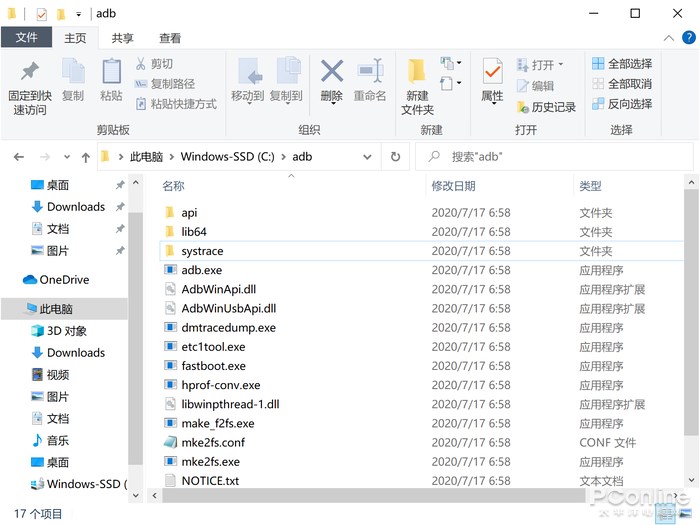Screen dimensions: 700x525
Task: Open the File (文件) tab
Action: (26, 38)
